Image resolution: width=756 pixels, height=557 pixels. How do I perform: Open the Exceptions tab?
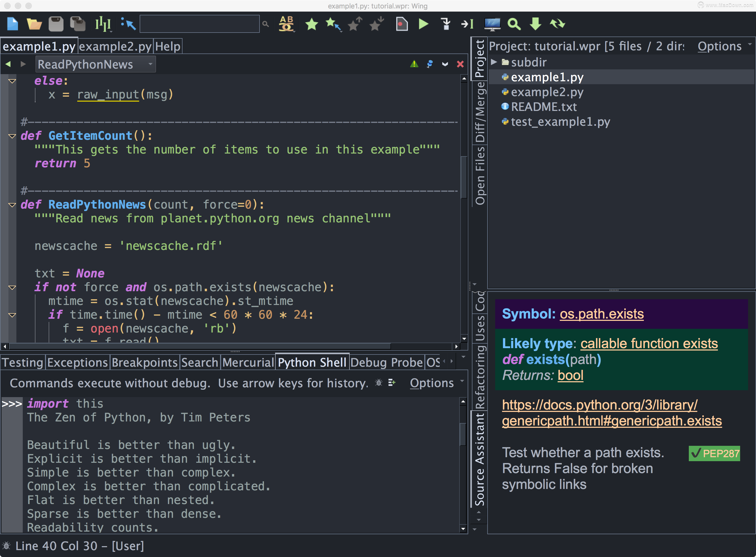pos(77,362)
